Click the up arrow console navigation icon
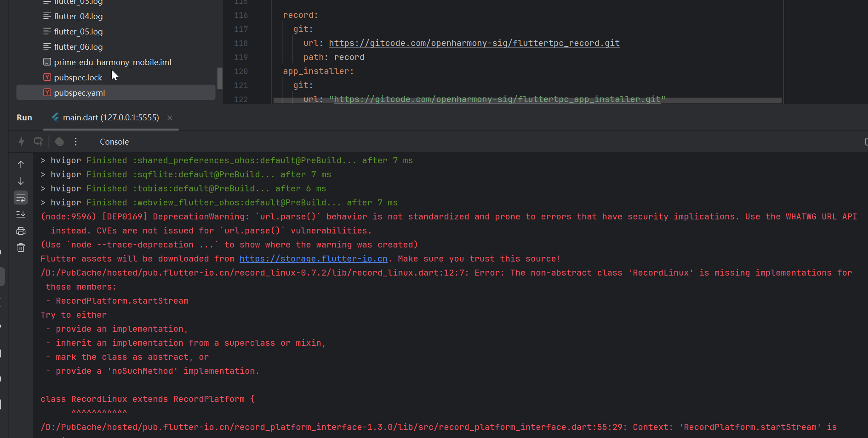868x438 pixels. [x=21, y=165]
